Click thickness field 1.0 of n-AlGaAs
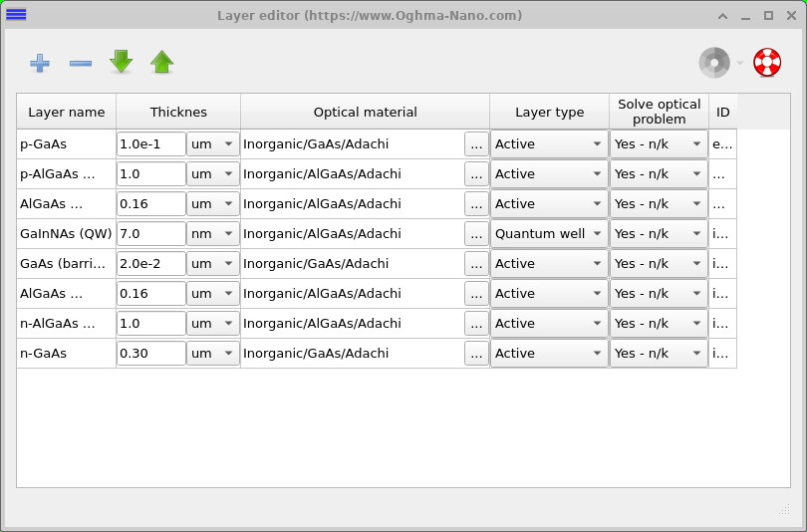Image resolution: width=807 pixels, height=532 pixels. tap(150, 323)
